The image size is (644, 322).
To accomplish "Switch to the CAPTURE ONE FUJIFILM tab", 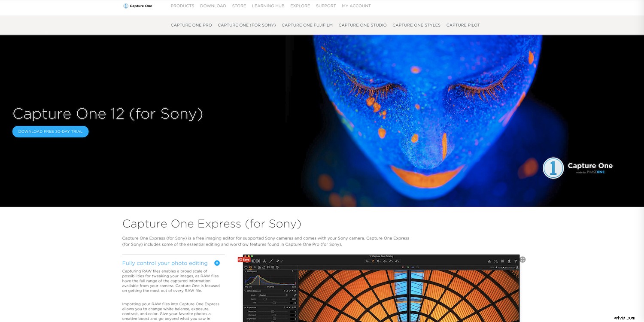I will pyautogui.click(x=307, y=25).
